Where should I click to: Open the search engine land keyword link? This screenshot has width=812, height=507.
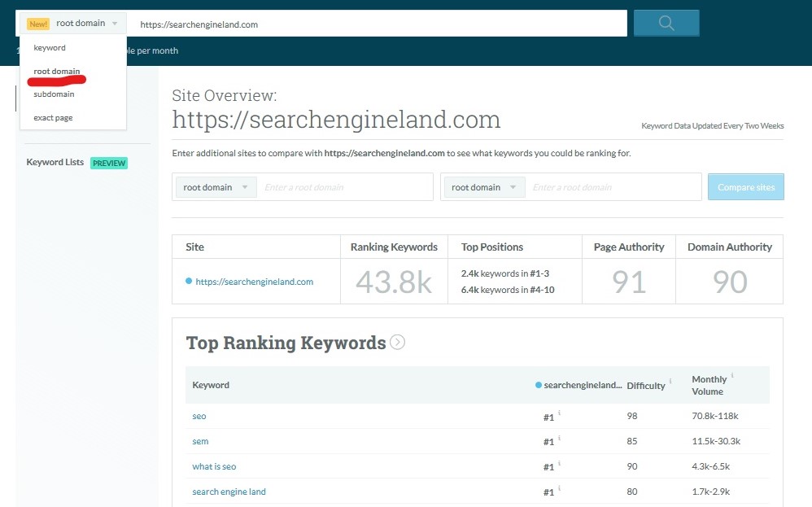point(229,492)
